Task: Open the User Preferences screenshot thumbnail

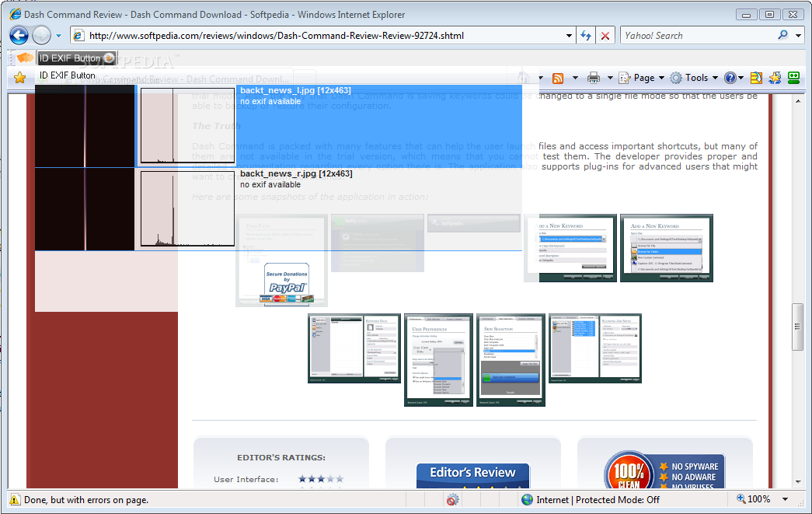Action: tap(438, 360)
